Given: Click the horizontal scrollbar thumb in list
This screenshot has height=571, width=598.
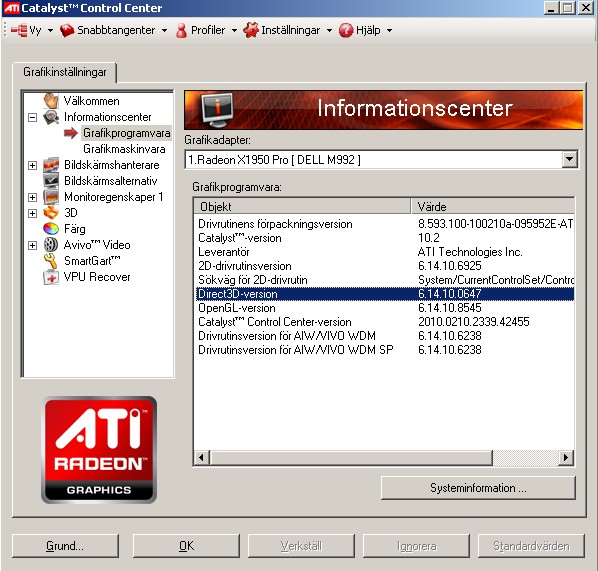Looking at the screenshot, I should tap(351, 457).
